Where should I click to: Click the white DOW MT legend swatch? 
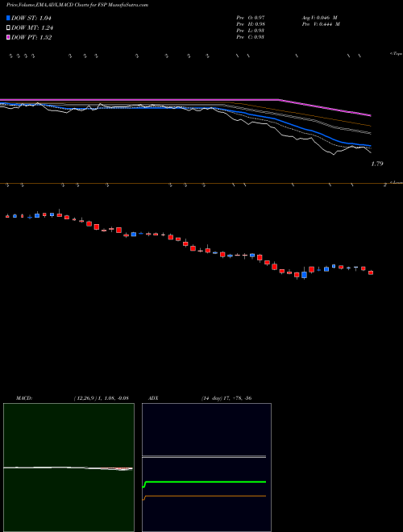point(8,28)
